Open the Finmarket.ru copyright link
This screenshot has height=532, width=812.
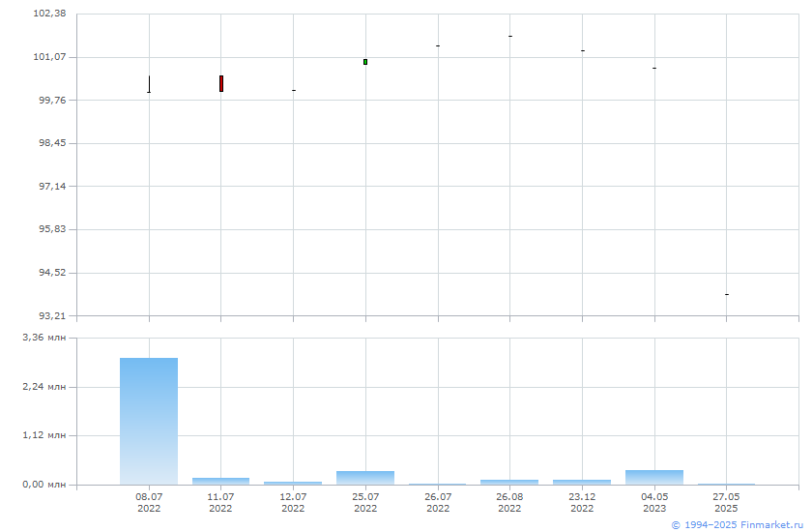click(x=737, y=525)
